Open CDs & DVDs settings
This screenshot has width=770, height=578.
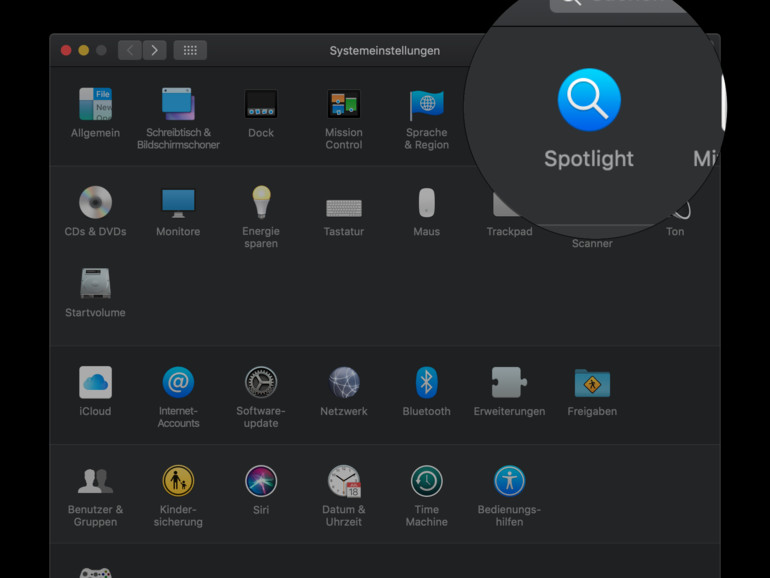coord(95,202)
